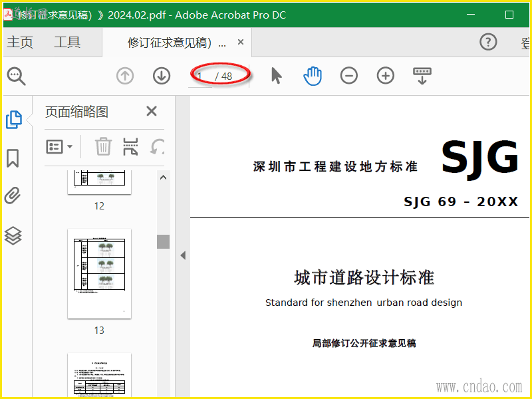Click the '/ 48' total pages text
This screenshot has height=399, width=532.
223,76
